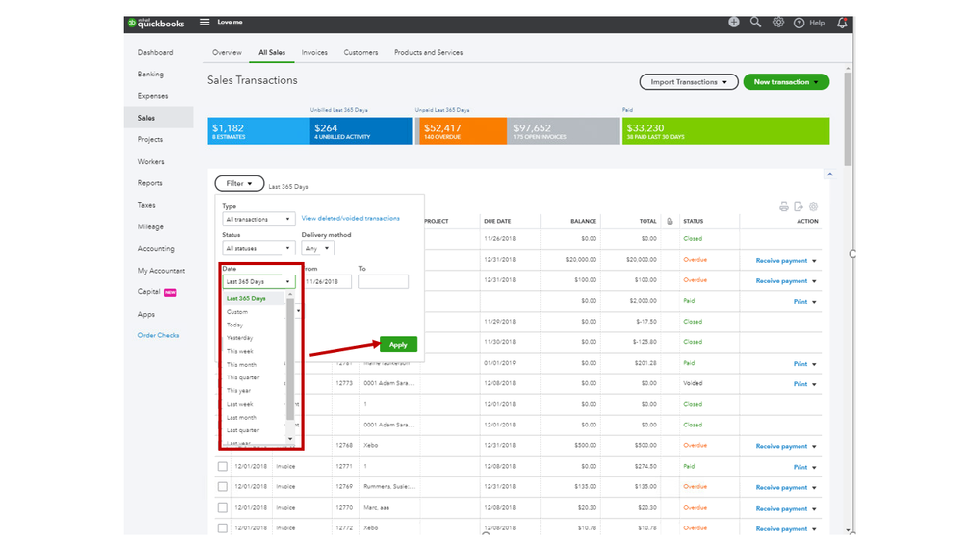Tick the checkbox for invoice 12770
Image resolution: width=980 pixels, height=551 pixels.
click(223, 507)
